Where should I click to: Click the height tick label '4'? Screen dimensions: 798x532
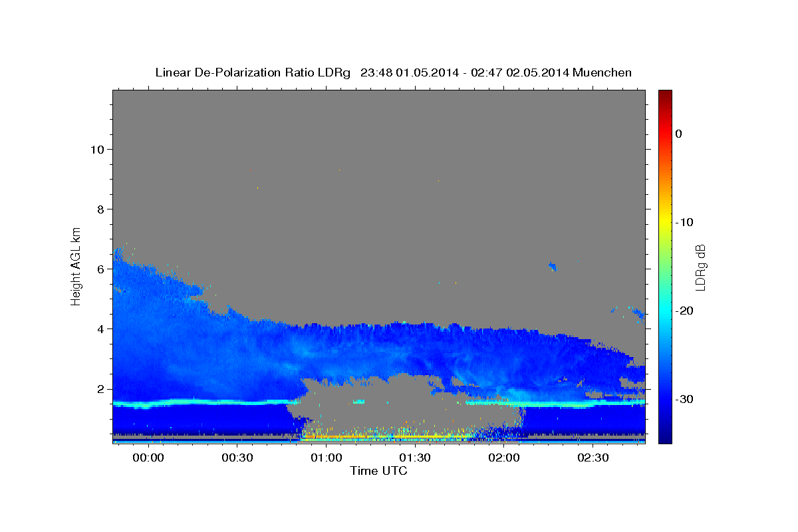[100, 329]
